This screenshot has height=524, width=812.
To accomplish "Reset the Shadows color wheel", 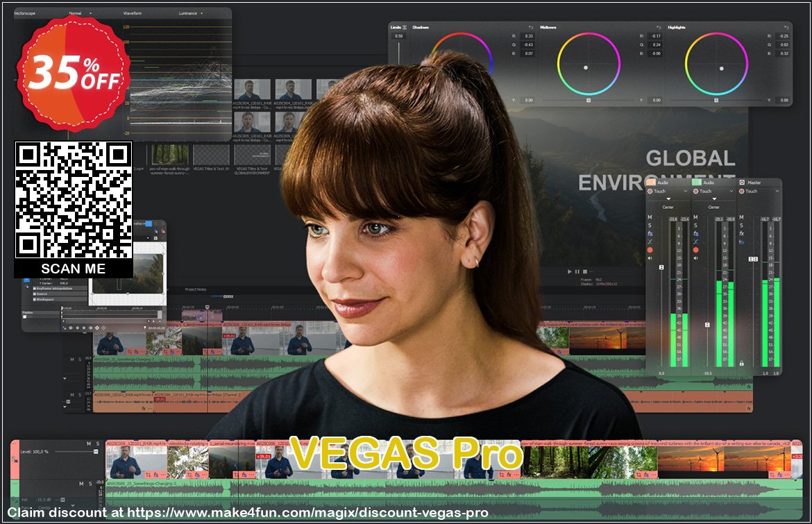I will 531,28.
